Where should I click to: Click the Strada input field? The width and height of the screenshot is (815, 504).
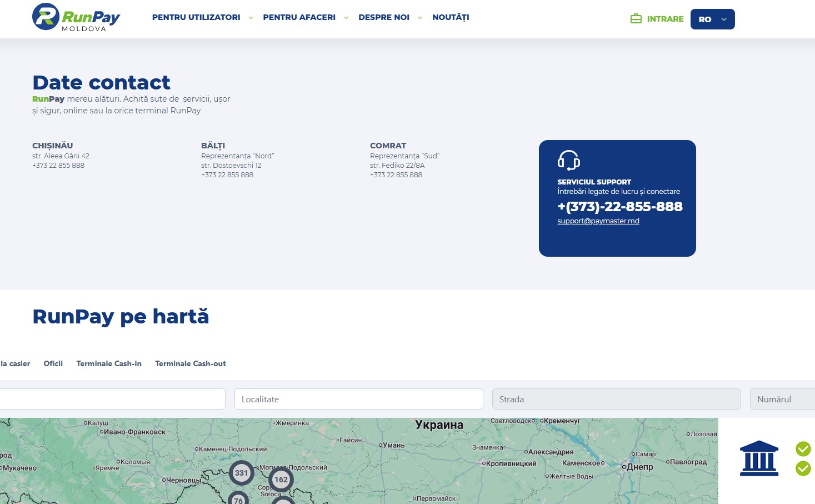click(x=617, y=399)
